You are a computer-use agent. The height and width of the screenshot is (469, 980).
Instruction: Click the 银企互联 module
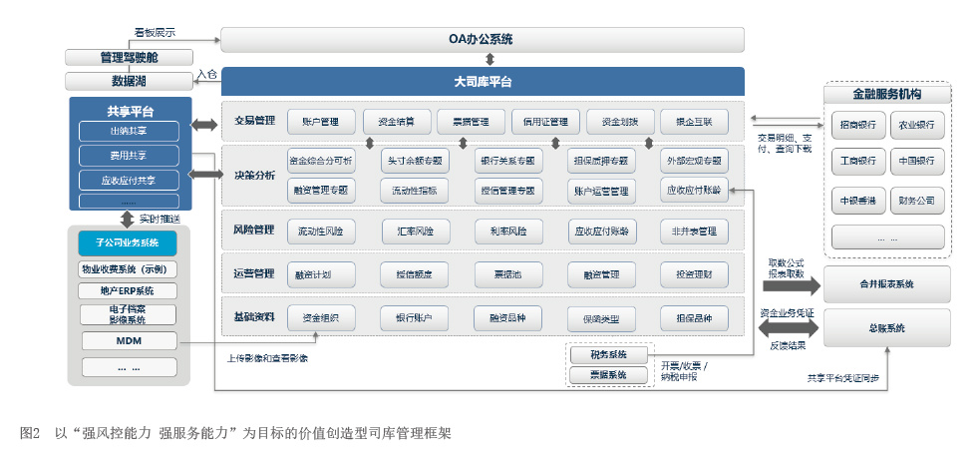pyautogui.click(x=695, y=122)
